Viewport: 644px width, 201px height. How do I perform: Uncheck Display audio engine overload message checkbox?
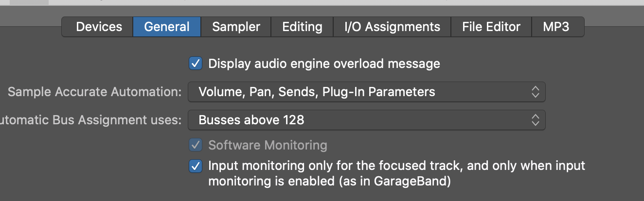click(196, 64)
